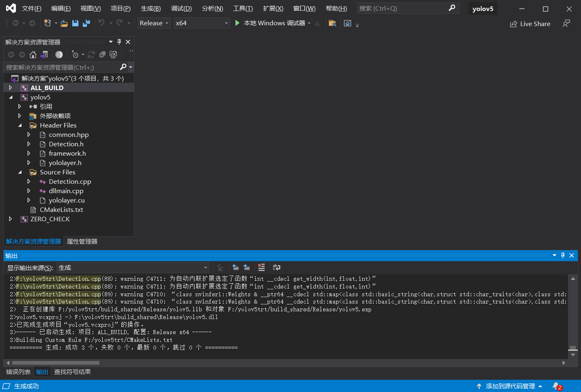The image size is (581, 392).
Task: Toggle word wrap in output window
Action: 277,267
